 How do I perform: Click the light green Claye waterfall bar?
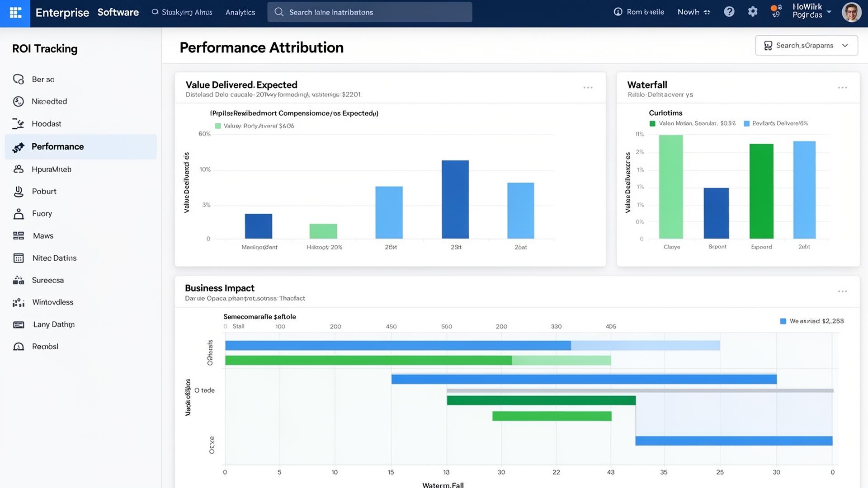(671, 187)
